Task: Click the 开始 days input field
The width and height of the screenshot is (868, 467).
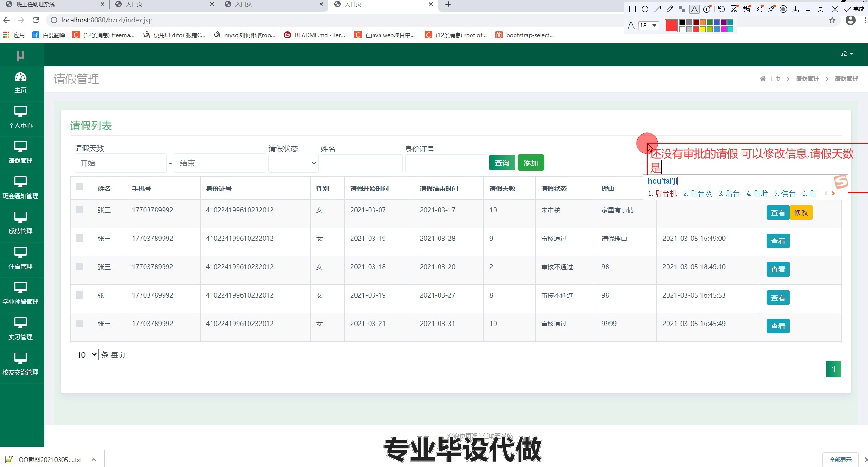Action: point(120,163)
